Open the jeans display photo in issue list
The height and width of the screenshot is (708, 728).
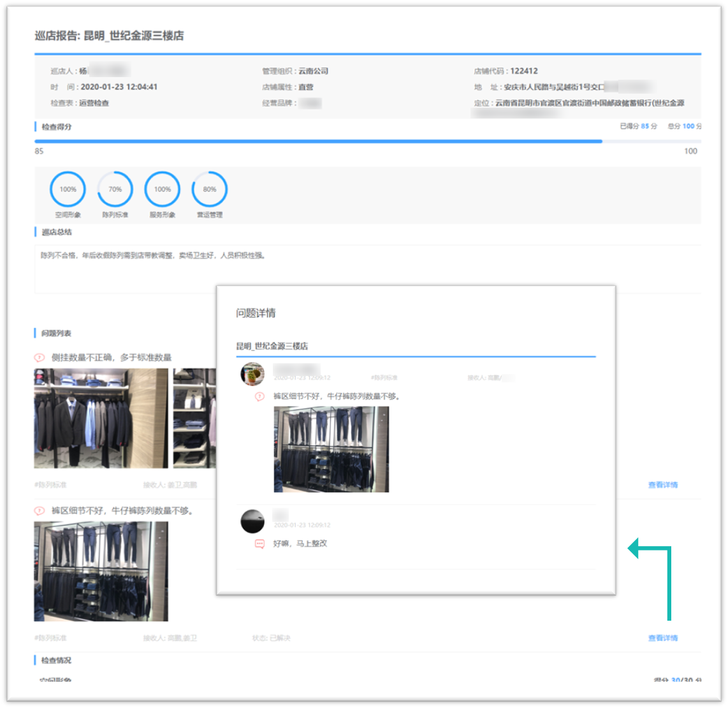click(101, 572)
